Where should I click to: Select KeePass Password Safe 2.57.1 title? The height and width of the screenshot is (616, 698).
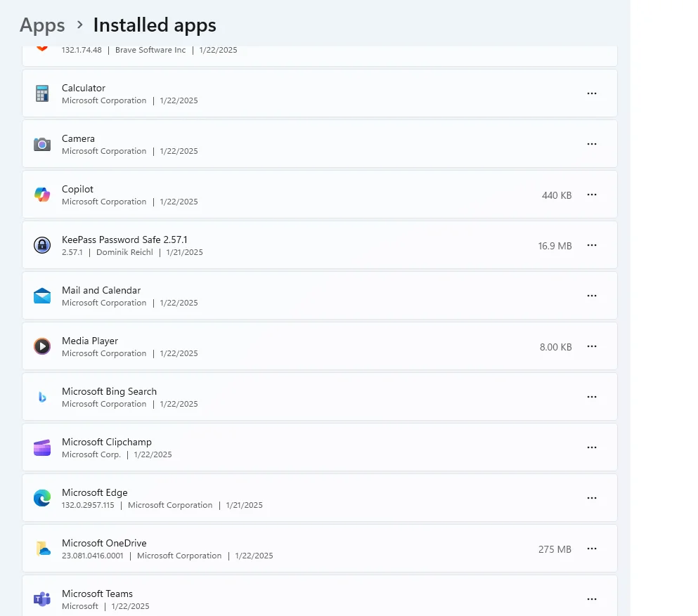point(124,240)
